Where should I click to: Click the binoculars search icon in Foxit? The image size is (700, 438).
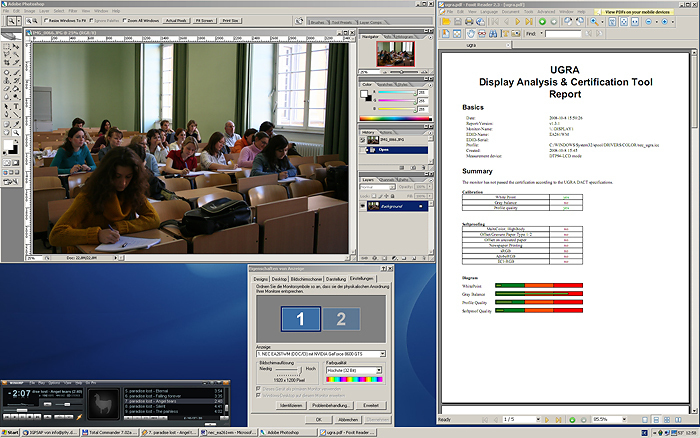click(x=493, y=33)
